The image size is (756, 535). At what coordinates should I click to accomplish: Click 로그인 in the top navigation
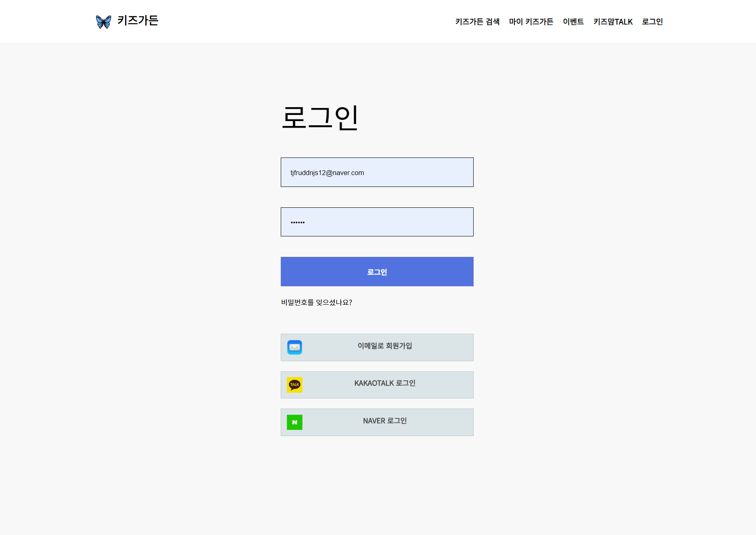(652, 22)
